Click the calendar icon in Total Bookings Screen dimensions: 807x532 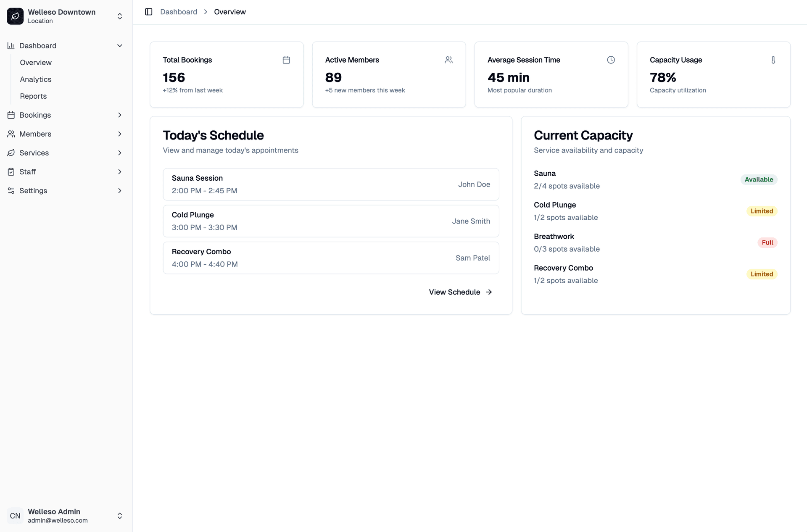click(286, 60)
